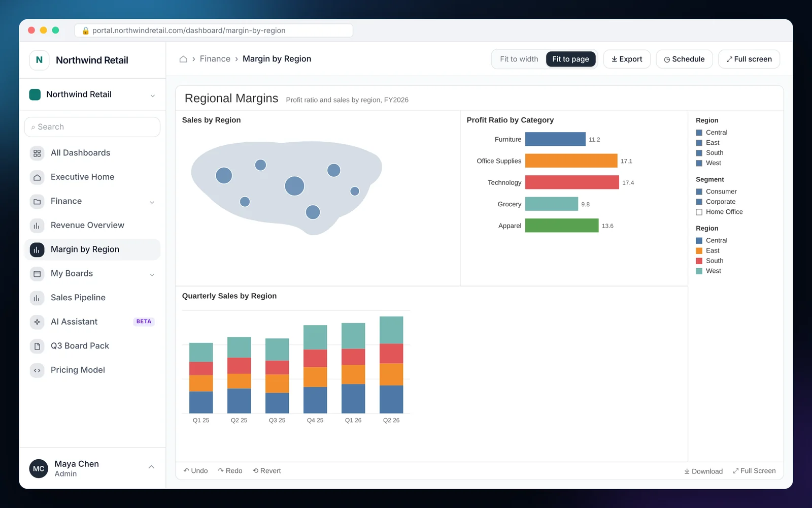812x508 pixels.
Task: Click the Q1 25 stacked bar
Action: click(x=201, y=378)
